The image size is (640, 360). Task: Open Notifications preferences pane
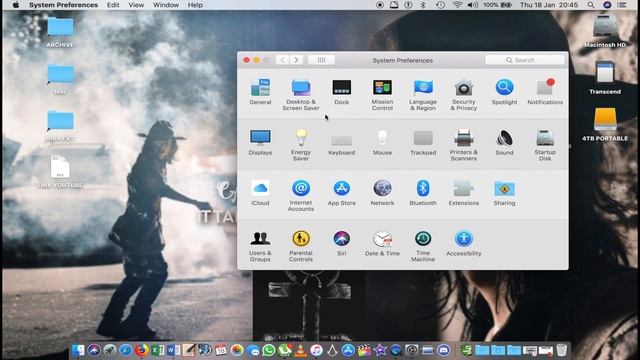pyautogui.click(x=545, y=92)
